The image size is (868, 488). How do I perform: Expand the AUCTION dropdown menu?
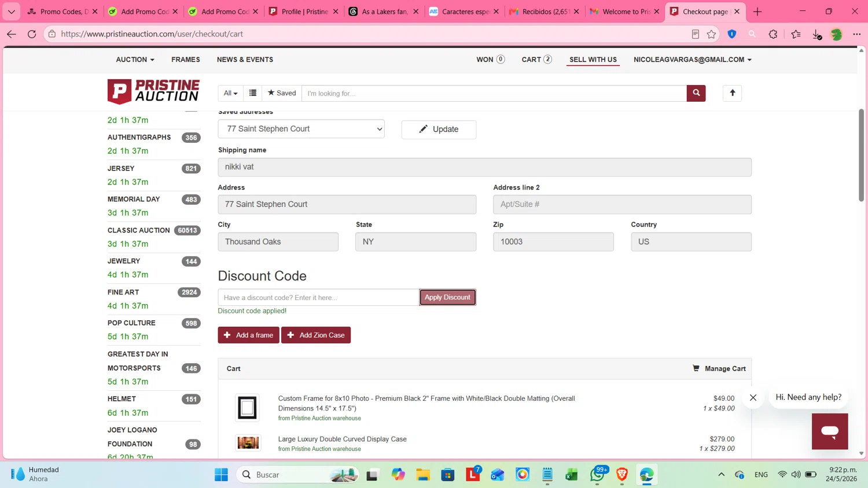(x=135, y=60)
